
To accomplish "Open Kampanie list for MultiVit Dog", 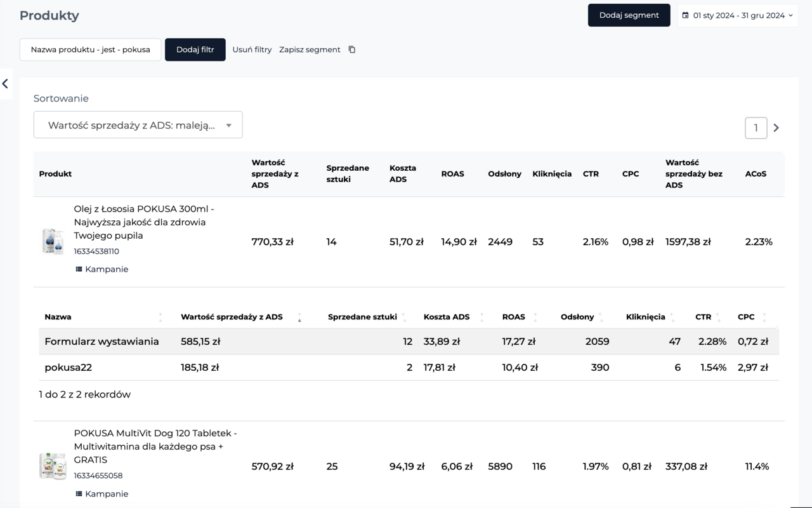I will (x=101, y=494).
